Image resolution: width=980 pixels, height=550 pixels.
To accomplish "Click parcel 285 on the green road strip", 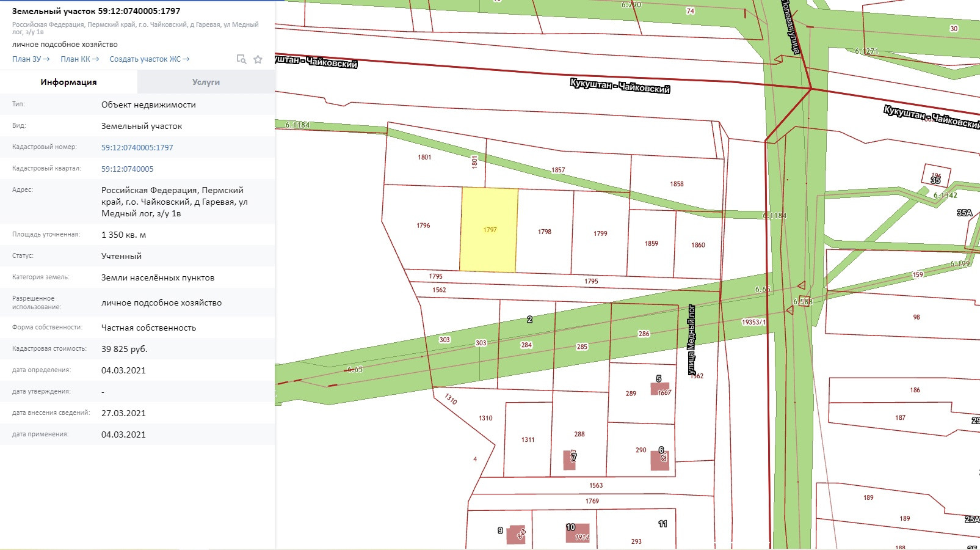I will 582,346.
